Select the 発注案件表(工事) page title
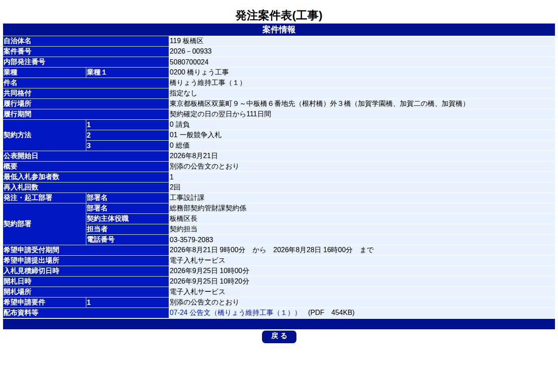This screenshot has height=392, width=558. [x=279, y=16]
